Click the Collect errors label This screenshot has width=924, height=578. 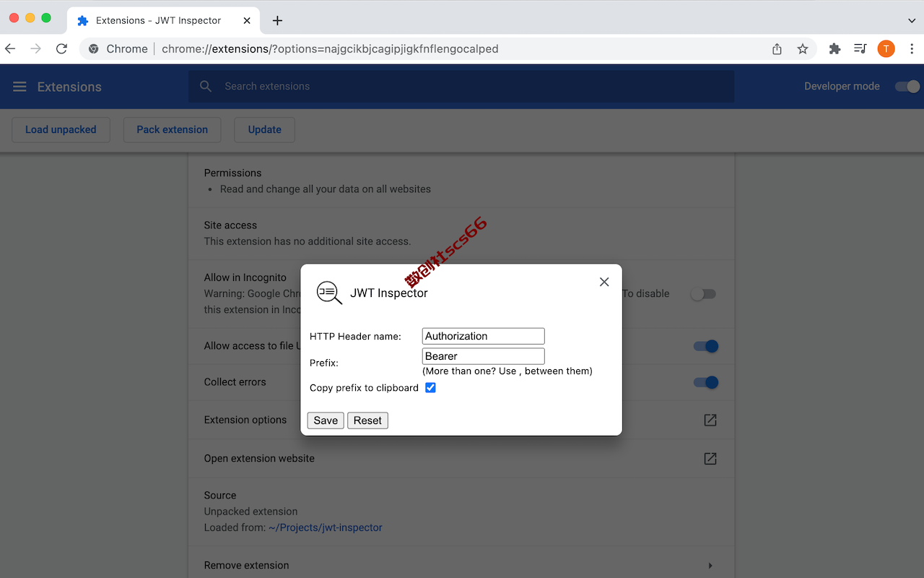pos(235,381)
